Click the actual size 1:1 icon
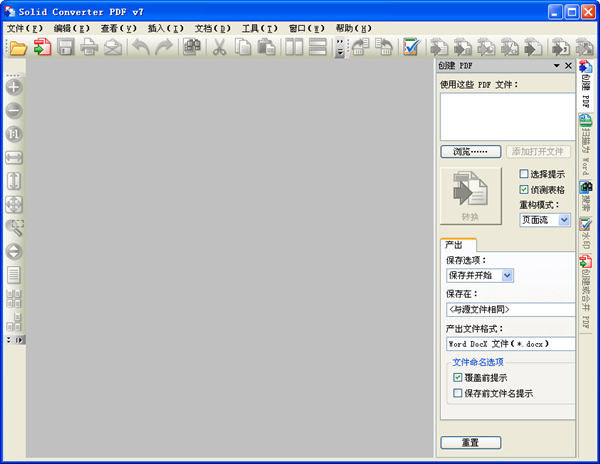Screen dimensions: 600x464 coord(15,134)
